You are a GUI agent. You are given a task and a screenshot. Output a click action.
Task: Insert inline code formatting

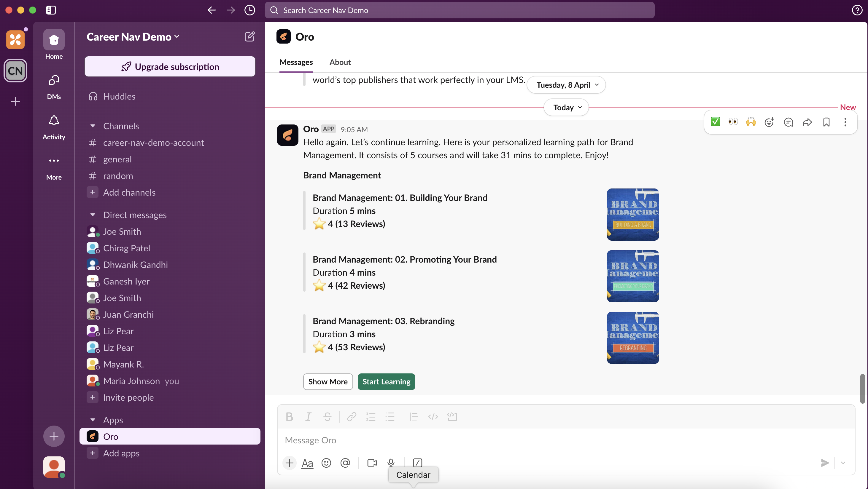coord(433,417)
